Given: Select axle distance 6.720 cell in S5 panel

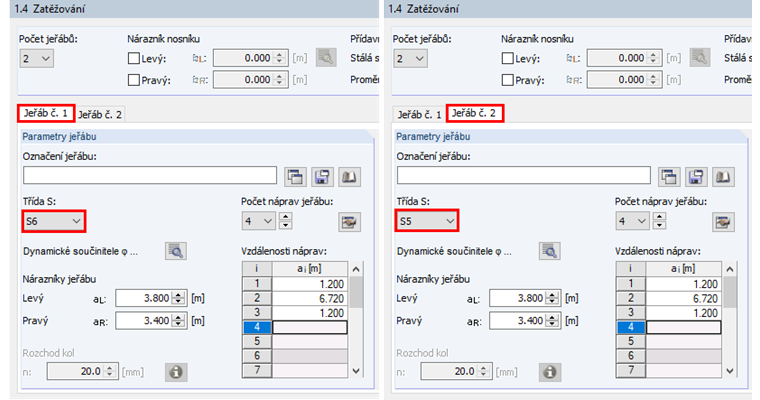Looking at the screenshot, I should click(x=683, y=298).
